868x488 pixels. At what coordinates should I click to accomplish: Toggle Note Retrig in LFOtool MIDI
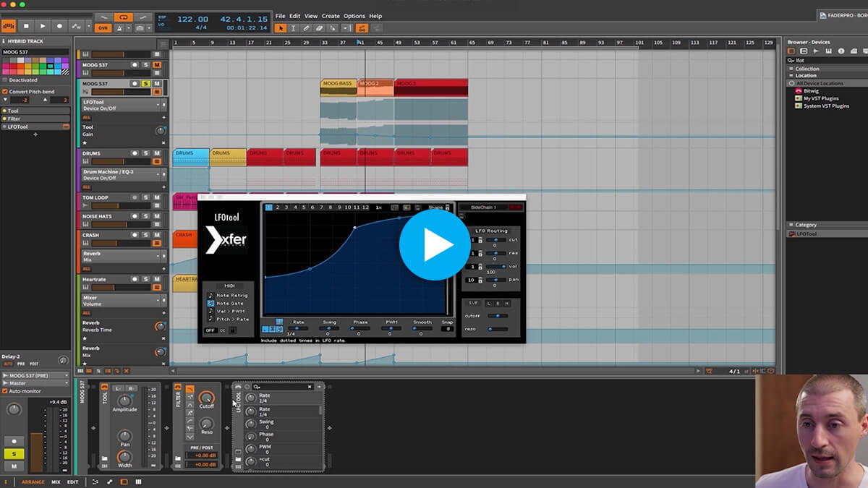coord(210,295)
